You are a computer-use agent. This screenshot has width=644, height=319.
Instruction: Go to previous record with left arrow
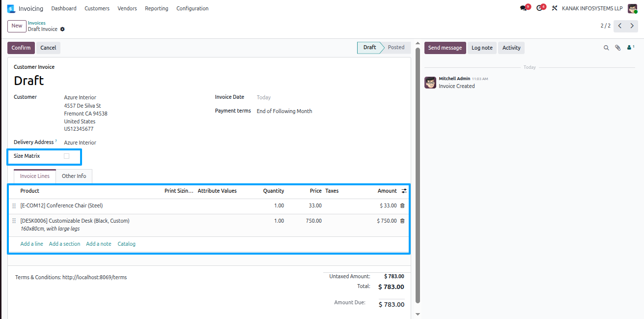pos(620,26)
